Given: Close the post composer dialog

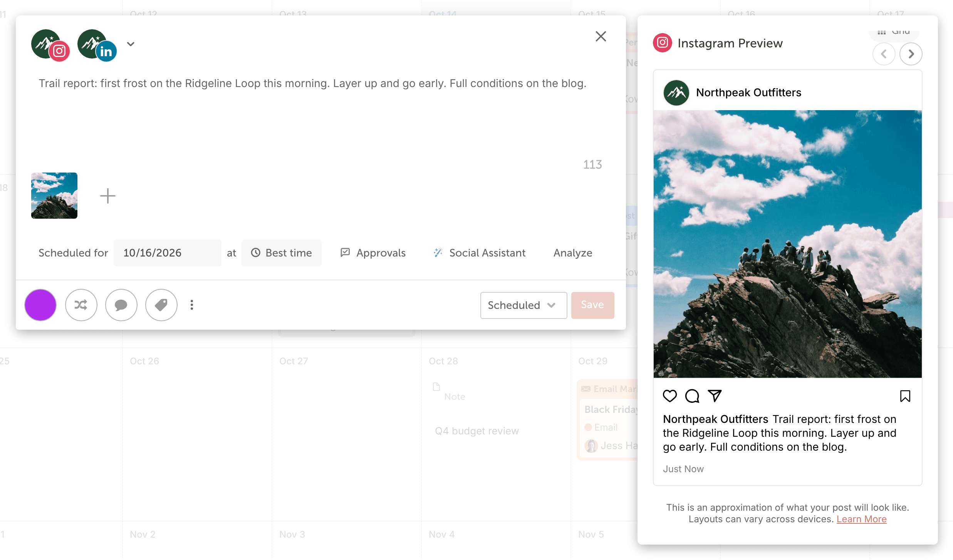Looking at the screenshot, I should (x=601, y=37).
